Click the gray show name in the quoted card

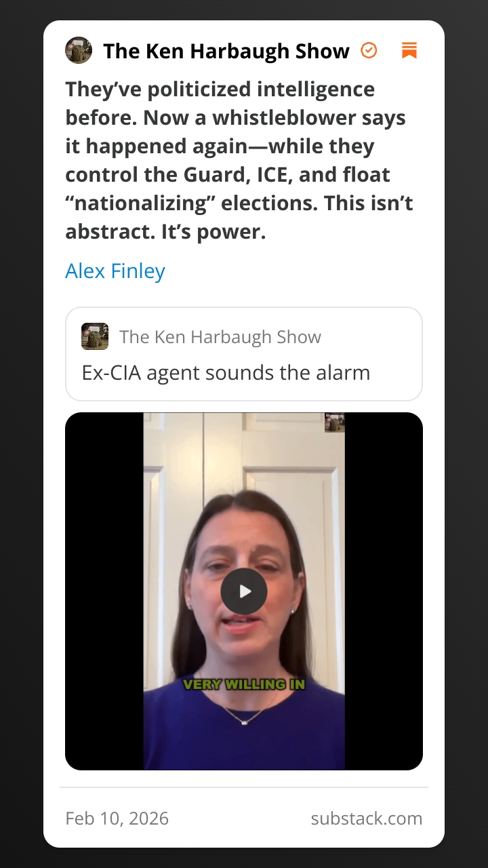point(220,337)
